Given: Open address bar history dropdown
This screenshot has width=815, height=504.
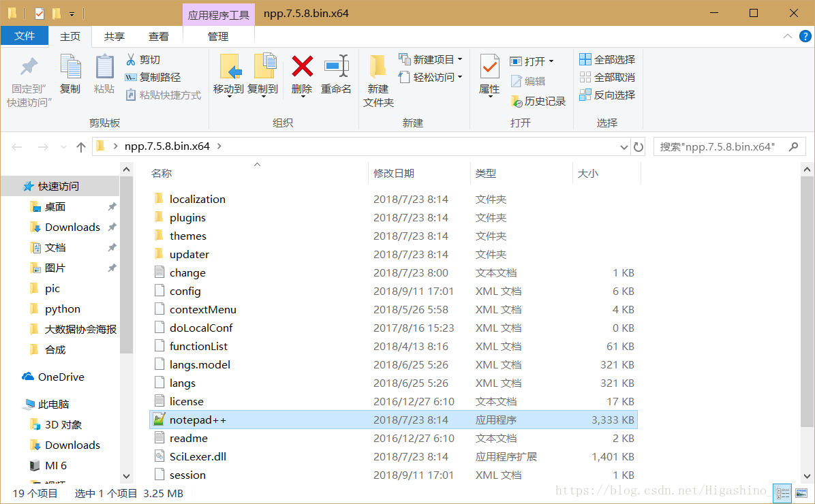Looking at the screenshot, I should pyautogui.click(x=624, y=147).
